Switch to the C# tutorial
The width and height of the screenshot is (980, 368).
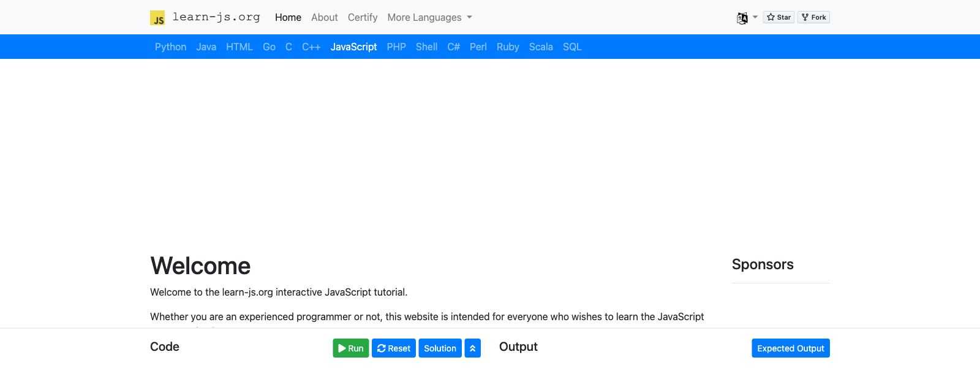coord(453,47)
